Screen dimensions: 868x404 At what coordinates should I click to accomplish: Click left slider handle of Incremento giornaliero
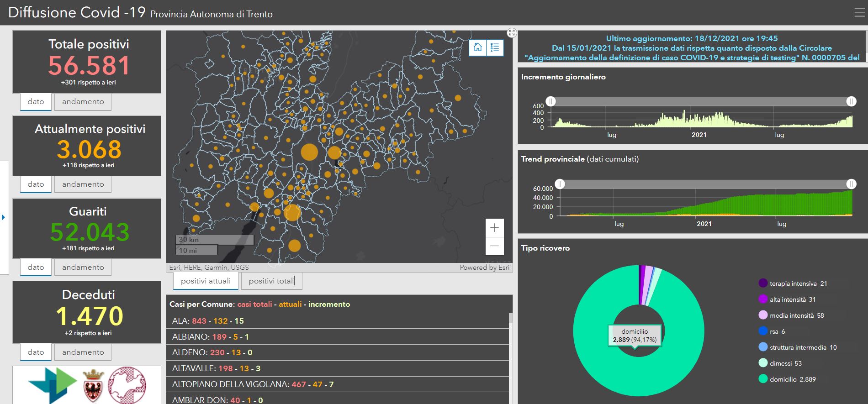551,101
